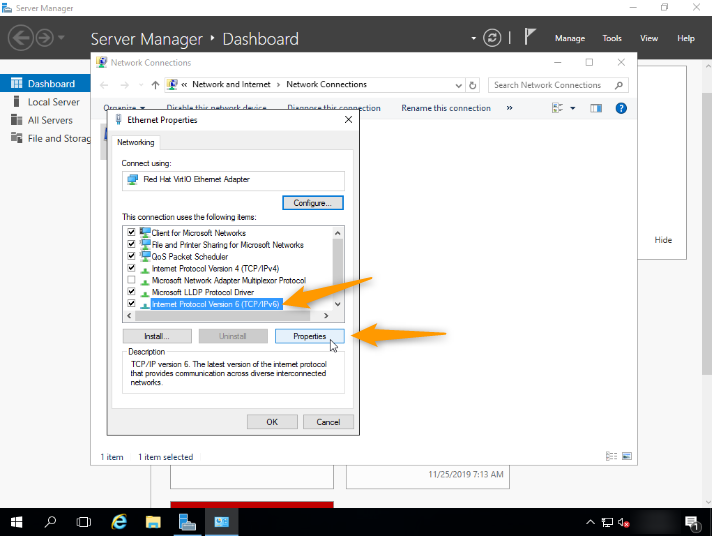Click the Configure... button
This screenshot has height=536, width=712.
coord(312,203)
